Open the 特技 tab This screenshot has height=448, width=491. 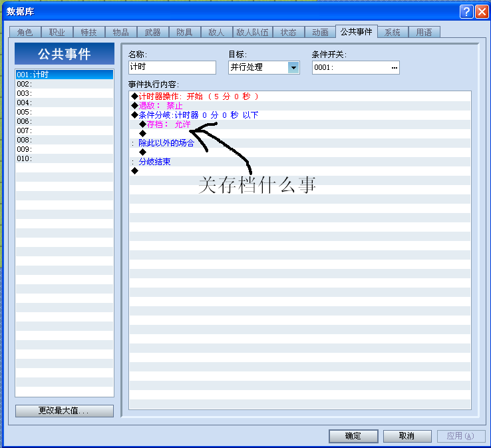pyautogui.click(x=89, y=32)
